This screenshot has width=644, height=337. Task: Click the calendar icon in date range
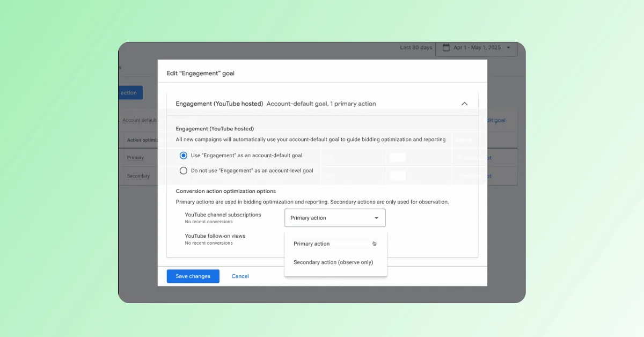coord(445,48)
